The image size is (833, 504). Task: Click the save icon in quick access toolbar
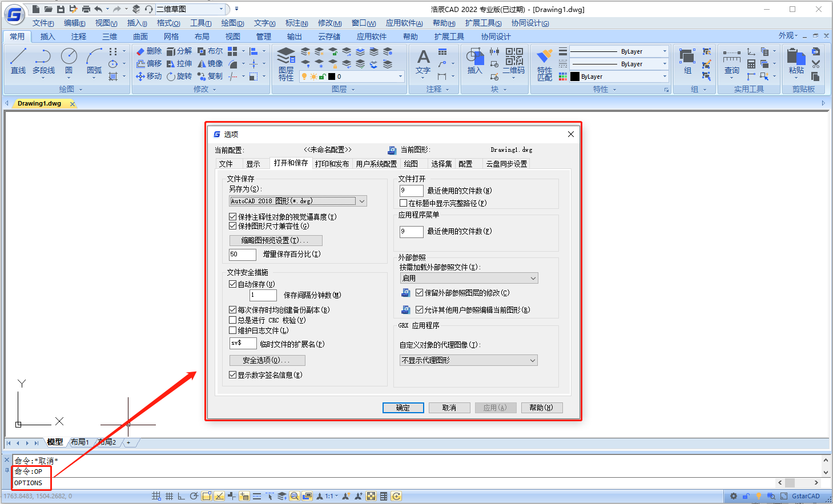[61, 9]
